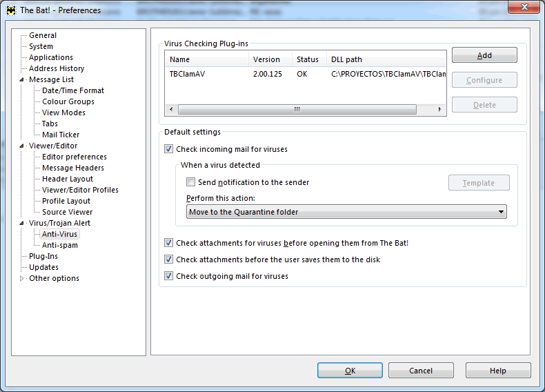Click The Bat! app icon in title bar
The image size is (545, 392).
coord(11,10)
